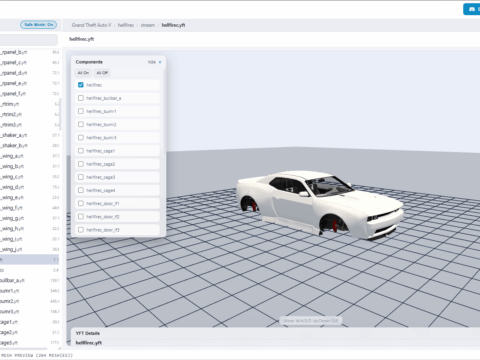Image resolution: width=480 pixels, height=360 pixels.
Task: Select the _wing_b.yft file
Action: (29, 166)
